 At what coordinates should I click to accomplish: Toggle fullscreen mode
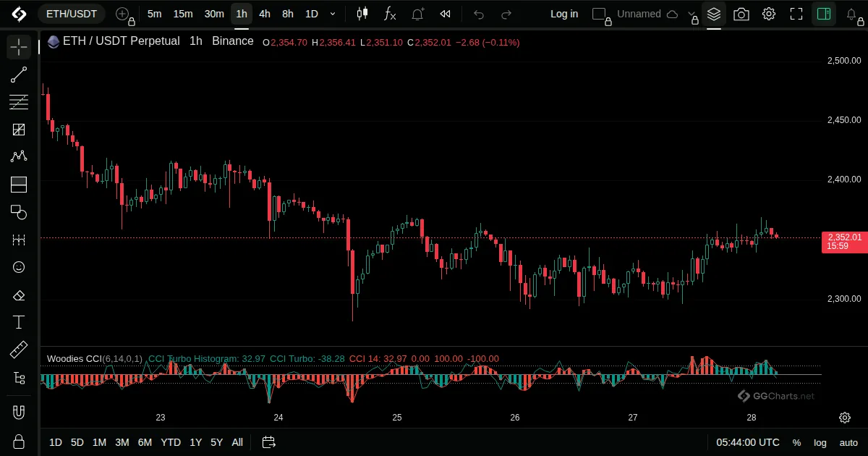tap(796, 14)
